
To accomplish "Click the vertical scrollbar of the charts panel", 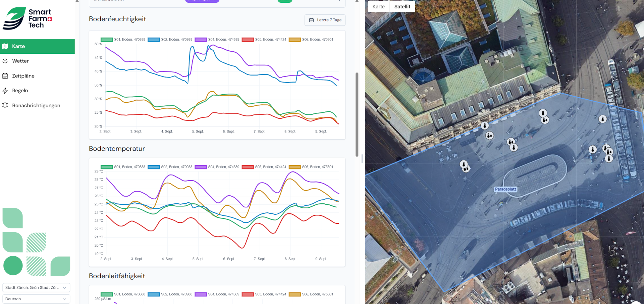I will (357, 114).
